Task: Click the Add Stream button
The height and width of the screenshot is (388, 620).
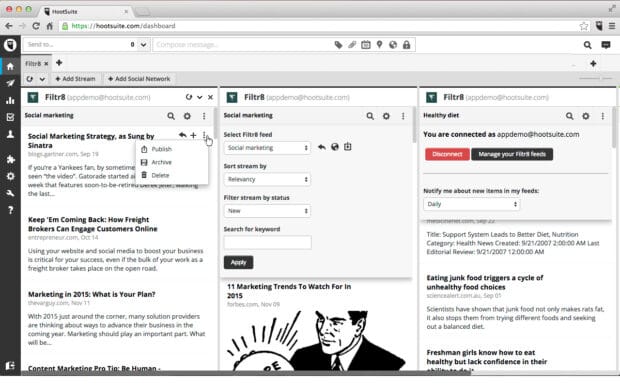Action: point(76,79)
